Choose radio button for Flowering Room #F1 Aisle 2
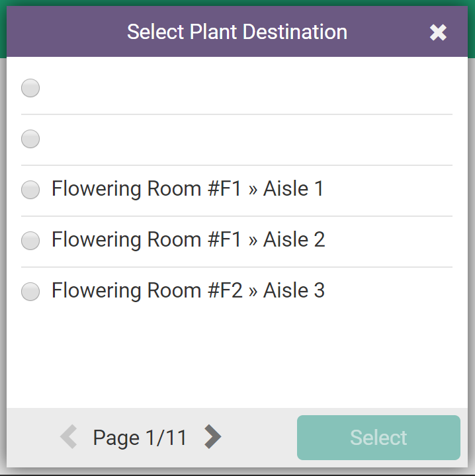The image size is (475, 476). [x=30, y=241]
